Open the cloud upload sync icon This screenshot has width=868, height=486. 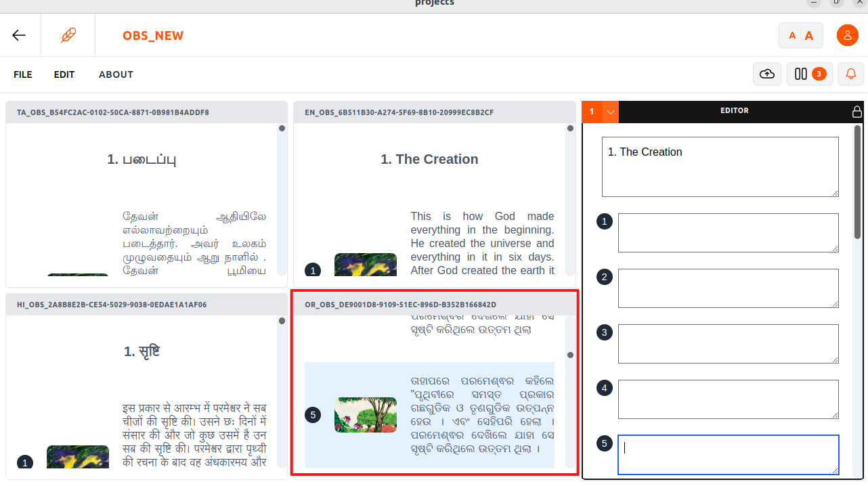tap(766, 74)
